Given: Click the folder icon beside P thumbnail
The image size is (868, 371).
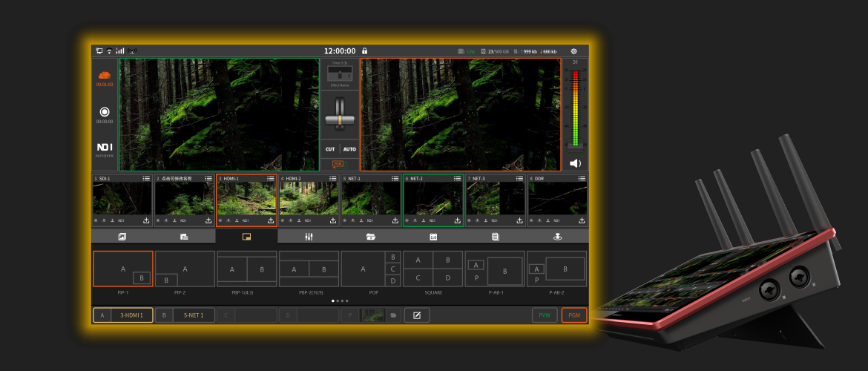Looking at the screenshot, I should [x=394, y=315].
